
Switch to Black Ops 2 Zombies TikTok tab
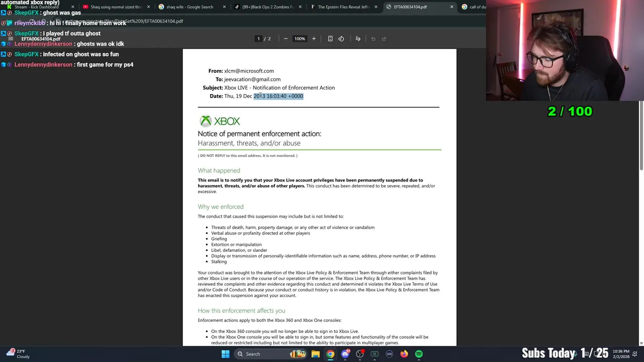[x=268, y=7]
